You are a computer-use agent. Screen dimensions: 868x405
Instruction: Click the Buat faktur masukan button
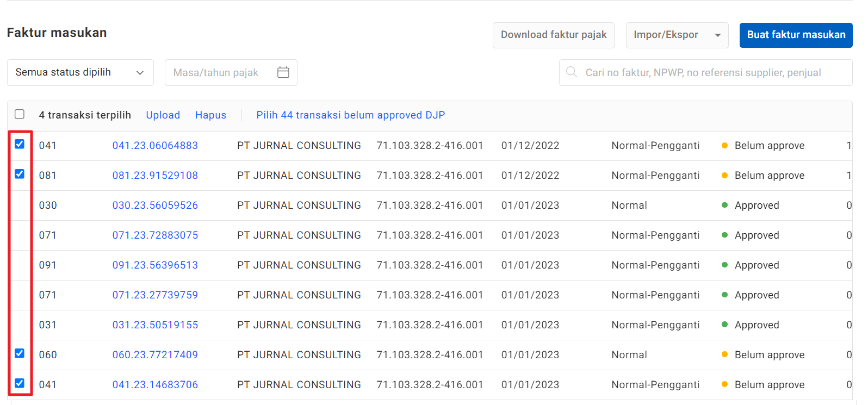coord(796,35)
